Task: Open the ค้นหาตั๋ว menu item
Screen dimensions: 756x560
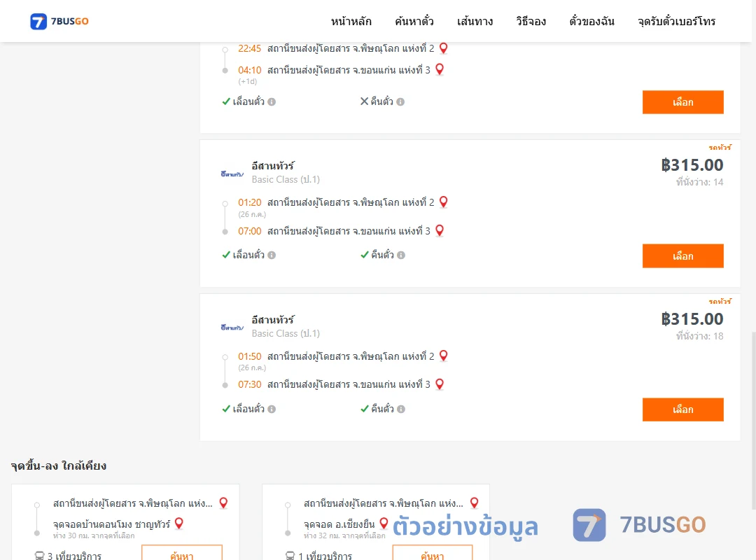Action: 414,21
